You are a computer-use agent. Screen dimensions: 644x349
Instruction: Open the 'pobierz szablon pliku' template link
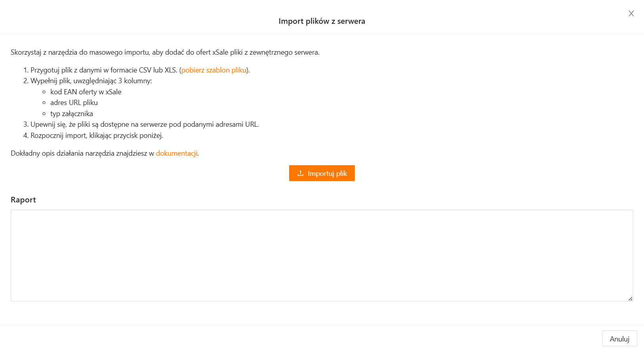[214, 70]
